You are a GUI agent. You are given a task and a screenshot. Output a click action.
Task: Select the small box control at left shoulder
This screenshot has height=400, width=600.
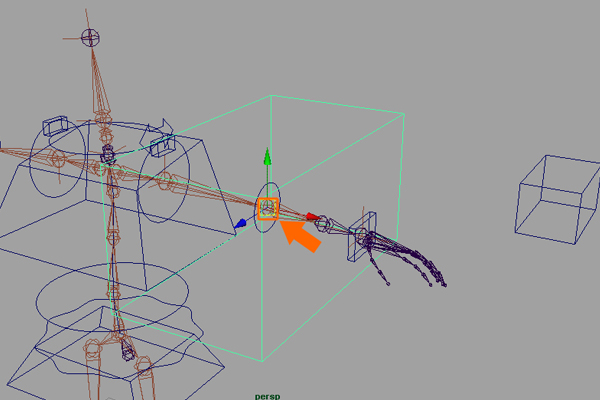pyautogui.click(x=55, y=126)
